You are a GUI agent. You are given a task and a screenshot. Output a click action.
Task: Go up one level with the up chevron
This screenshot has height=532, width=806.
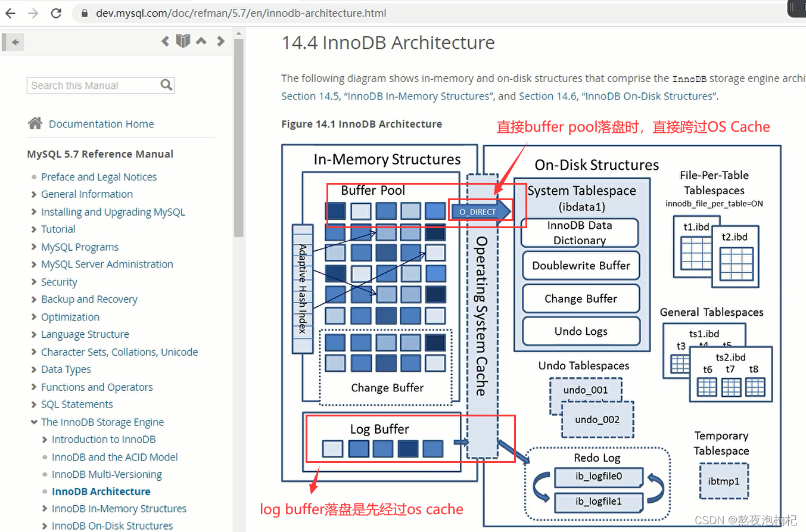click(x=201, y=41)
